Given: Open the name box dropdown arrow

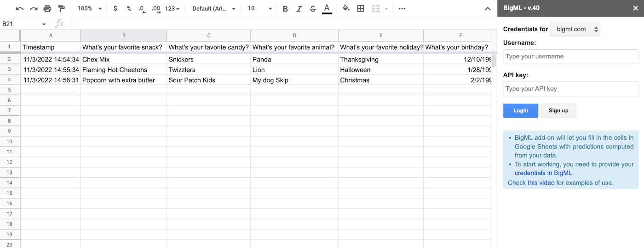Looking at the screenshot, I should (x=44, y=24).
